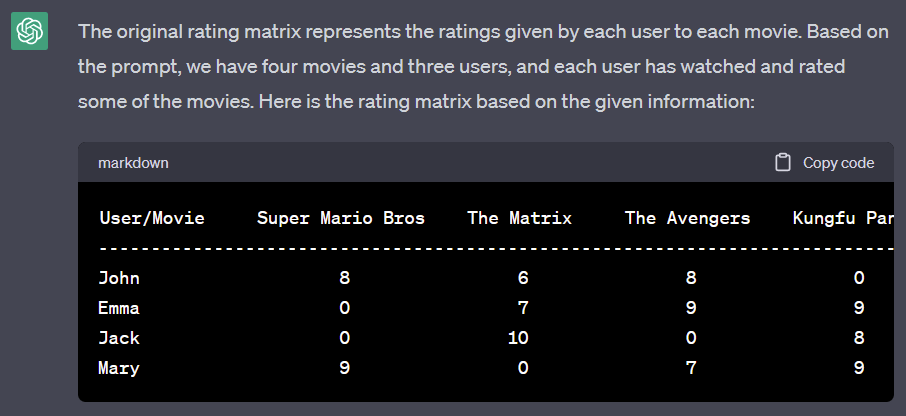Click the ChatGPT logo avatar
Image resolution: width=906 pixels, height=416 pixels.
coord(30,33)
